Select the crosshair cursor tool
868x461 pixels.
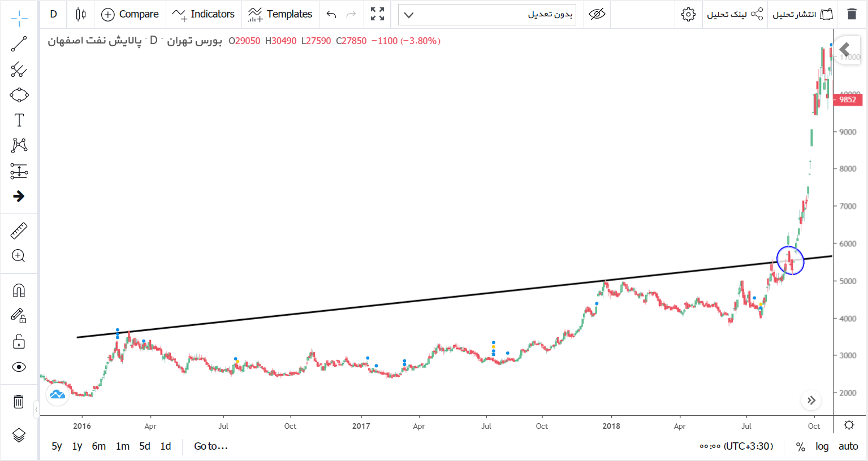19,19
